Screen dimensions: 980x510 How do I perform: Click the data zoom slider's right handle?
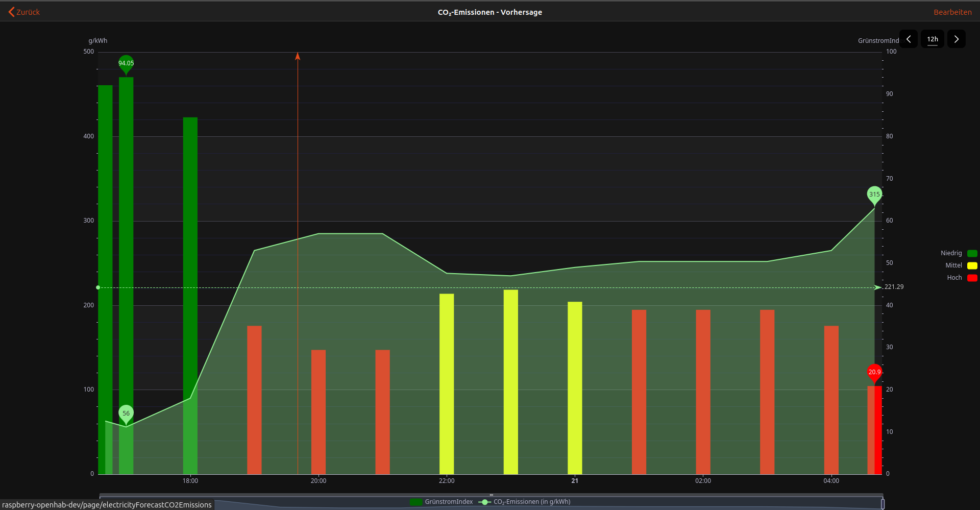(883, 503)
